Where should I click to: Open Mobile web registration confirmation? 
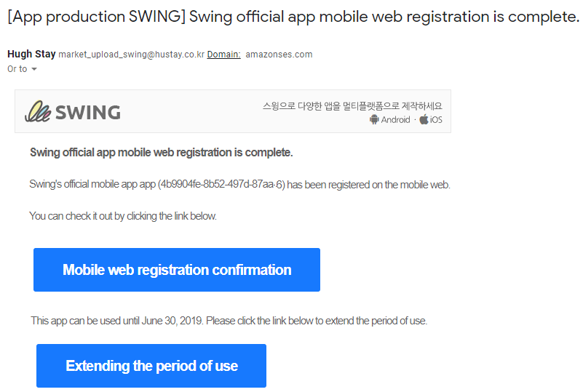pos(177,270)
